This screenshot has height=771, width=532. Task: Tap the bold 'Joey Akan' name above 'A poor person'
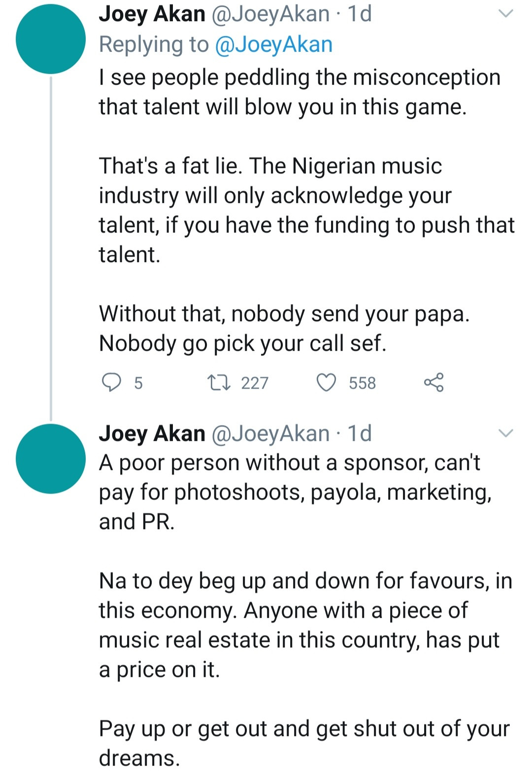152,434
